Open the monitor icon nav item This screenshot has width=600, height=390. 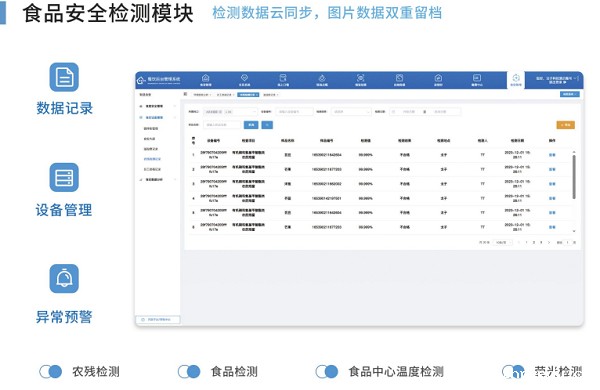point(476,80)
